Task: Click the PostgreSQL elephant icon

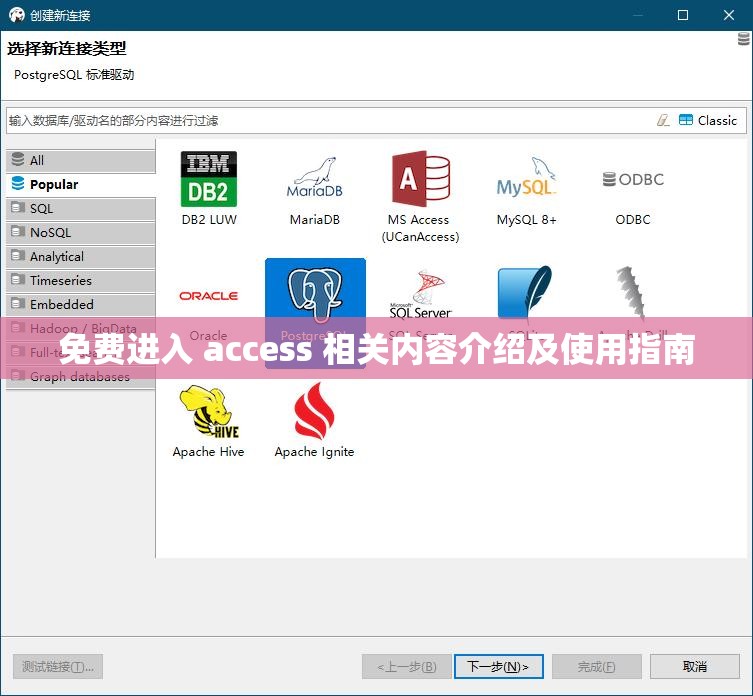Action: click(315, 293)
